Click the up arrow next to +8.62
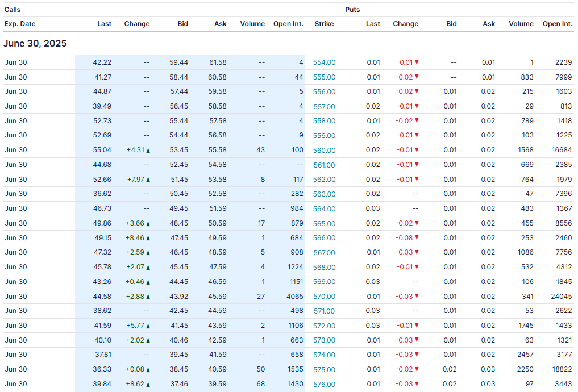 tap(148, 384)
